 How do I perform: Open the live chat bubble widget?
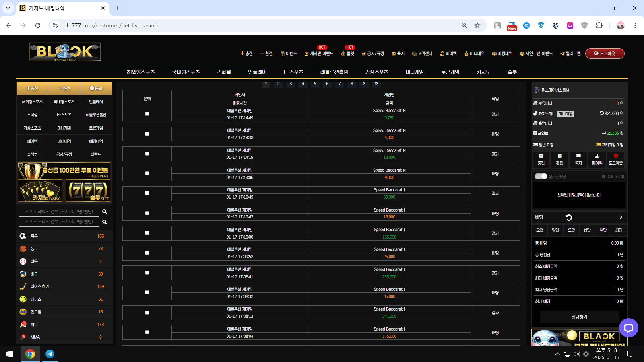[x=629, y=328]
